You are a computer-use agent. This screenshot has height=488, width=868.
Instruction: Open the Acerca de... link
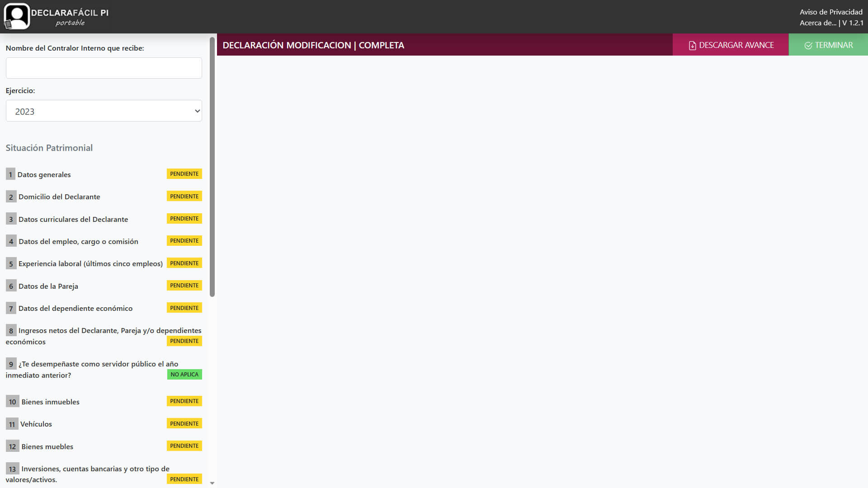pos(818,23)
